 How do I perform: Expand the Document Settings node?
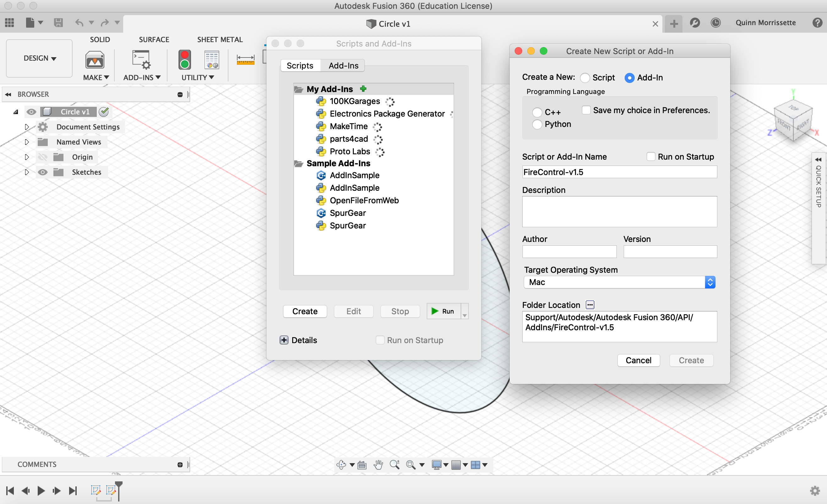tap(27, 127)
